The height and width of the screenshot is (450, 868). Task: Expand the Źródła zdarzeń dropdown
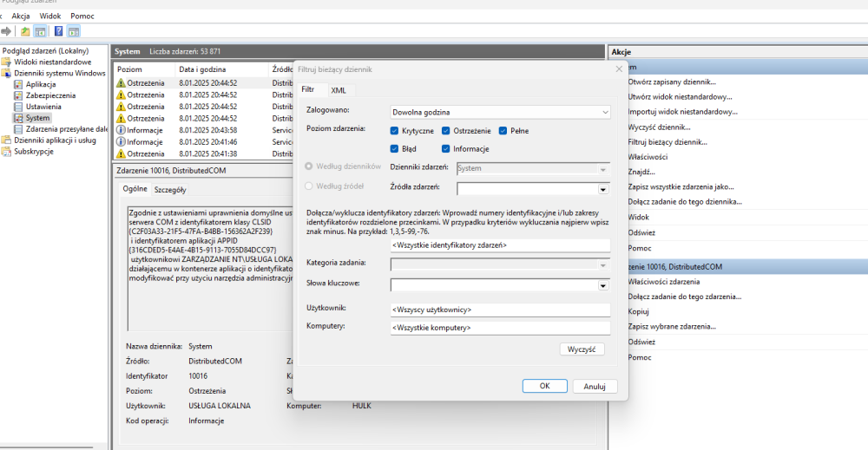pos(602,189)
